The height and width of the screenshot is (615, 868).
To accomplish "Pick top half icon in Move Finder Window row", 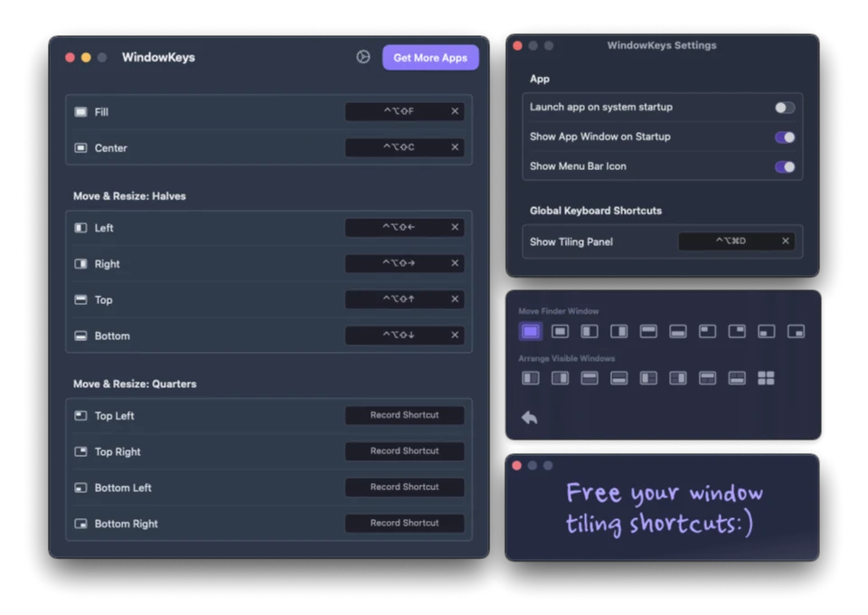I will coord(648,331).
